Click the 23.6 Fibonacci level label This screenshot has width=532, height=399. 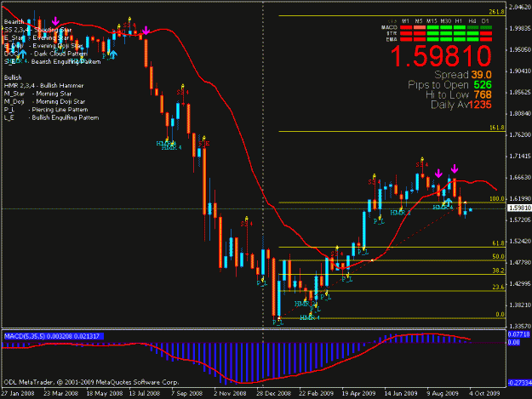pos(498,288)
